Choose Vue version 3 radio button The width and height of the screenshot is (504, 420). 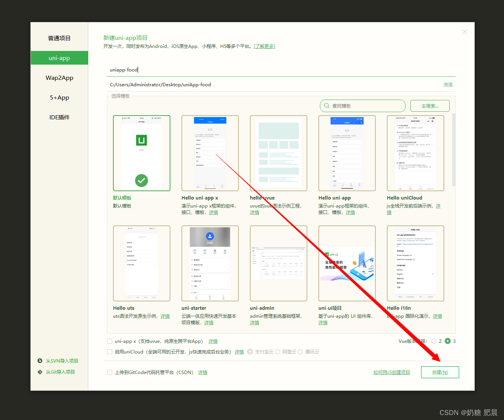pos(448,341)
